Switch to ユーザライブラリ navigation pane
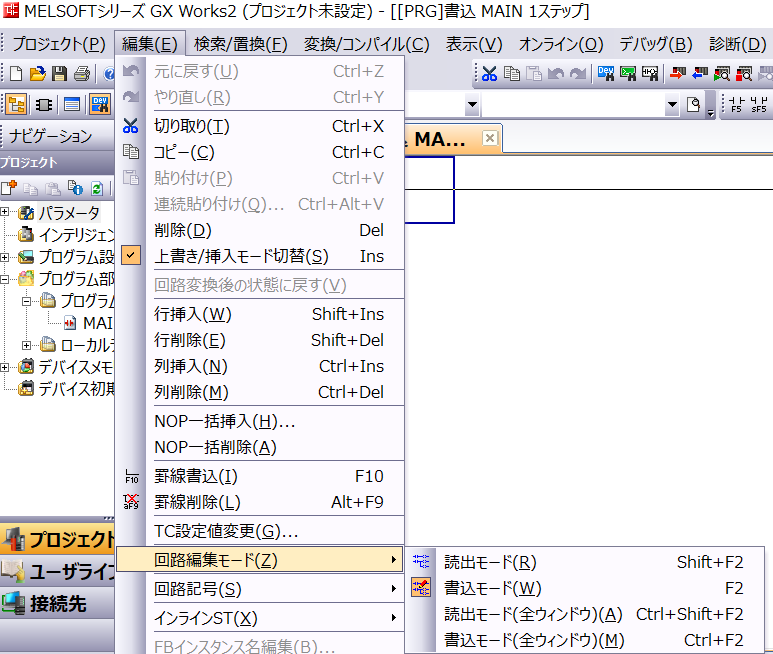The image size is (773, 654). click(57, 572)
